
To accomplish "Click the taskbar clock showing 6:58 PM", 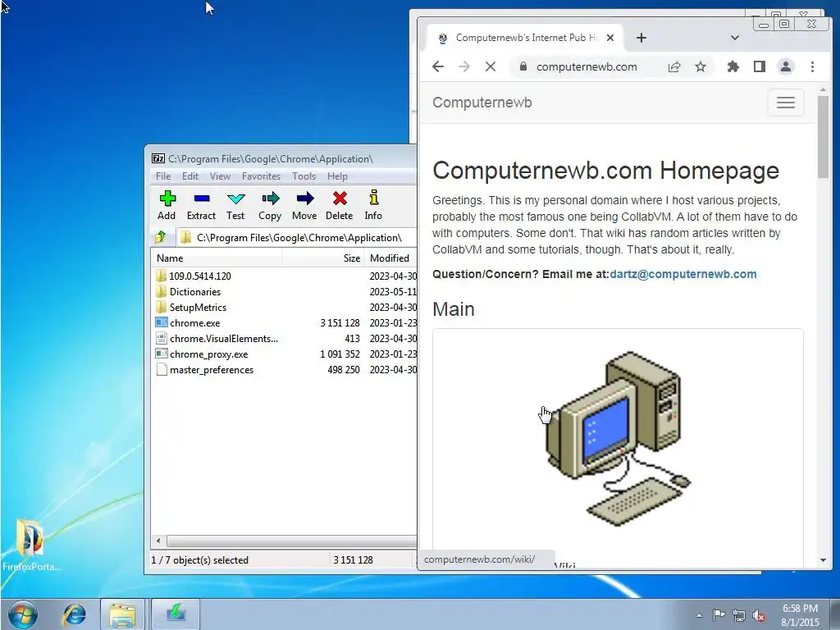I will [x=800, y=615].
